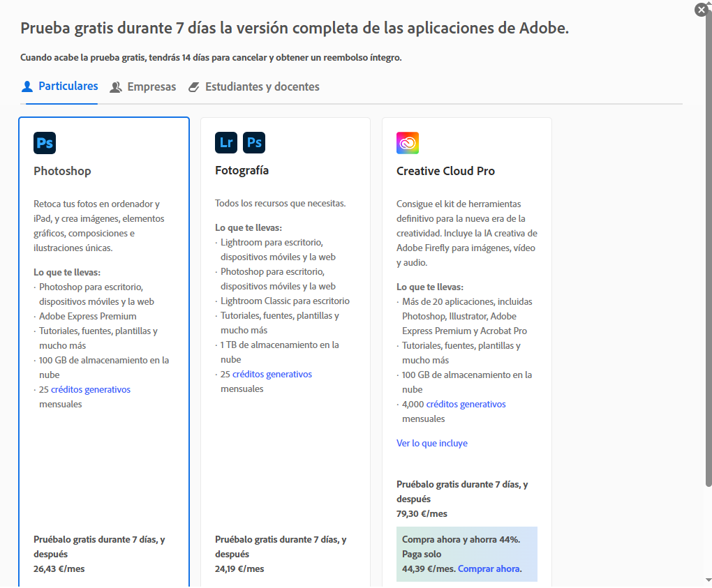Open créditos generativos link in Creative Cloud Pro
Screen dimensions: 712x588
coord(466,405)
